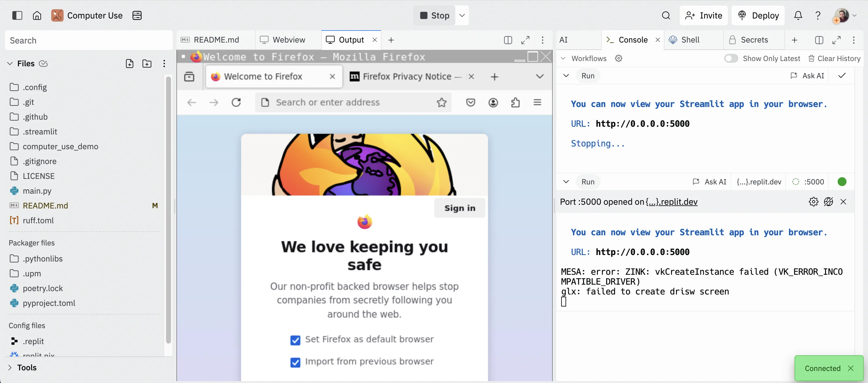Switch to the Shell tab

point(690,40)
